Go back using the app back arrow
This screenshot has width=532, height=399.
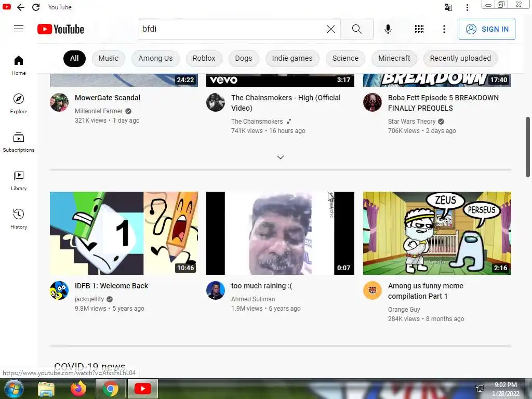(21, 7)
